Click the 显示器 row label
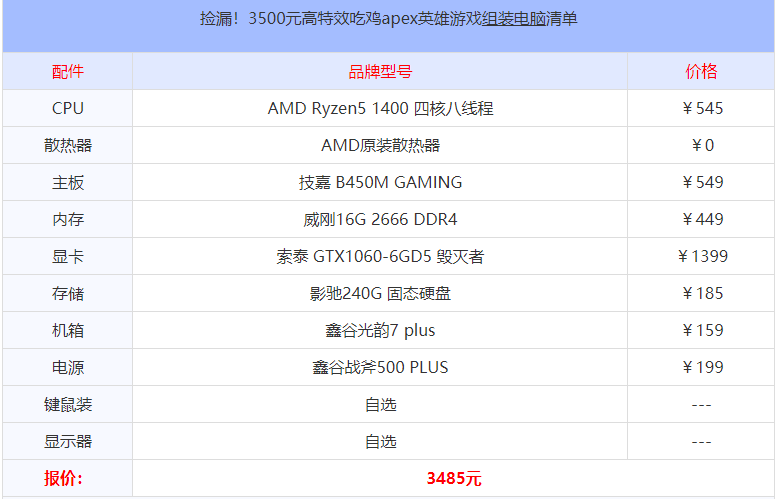 tap(68, 442)
